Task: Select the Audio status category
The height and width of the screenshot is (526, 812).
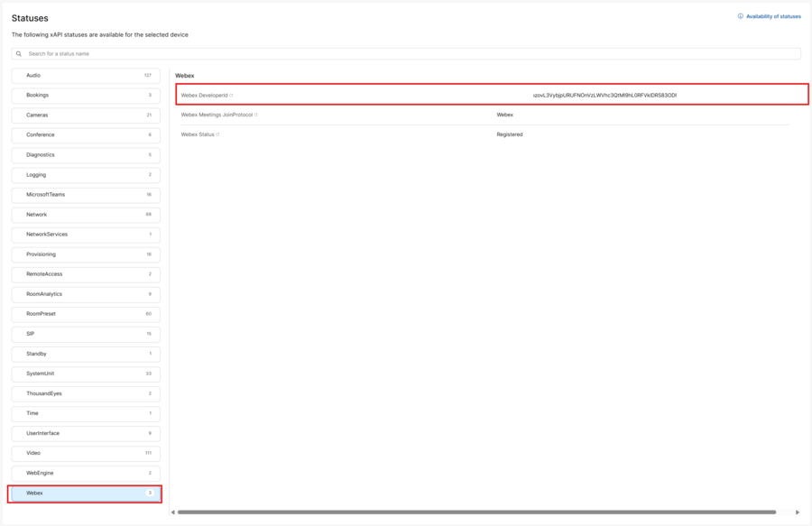Action: coord(86,76)
